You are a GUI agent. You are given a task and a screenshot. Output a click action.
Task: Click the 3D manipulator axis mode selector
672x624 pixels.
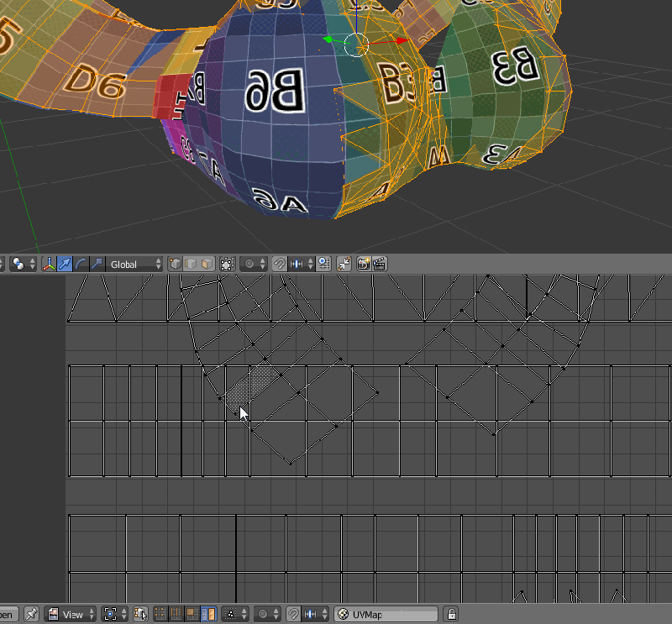click(x=49, y=264)
